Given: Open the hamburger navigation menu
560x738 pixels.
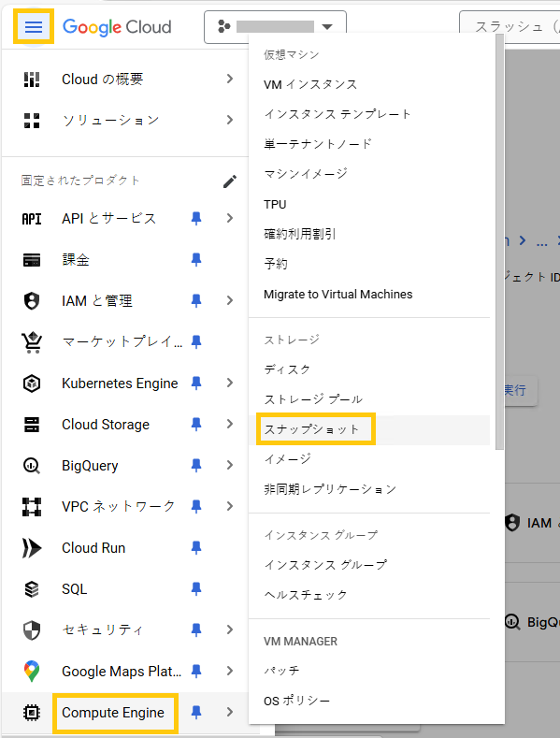Looking at the screenshot, I should point(33,26).
